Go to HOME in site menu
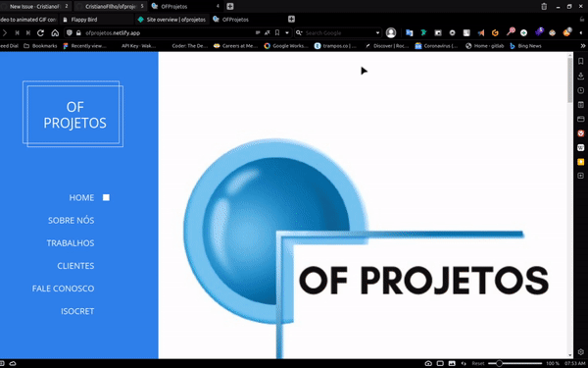 [81, 198]
